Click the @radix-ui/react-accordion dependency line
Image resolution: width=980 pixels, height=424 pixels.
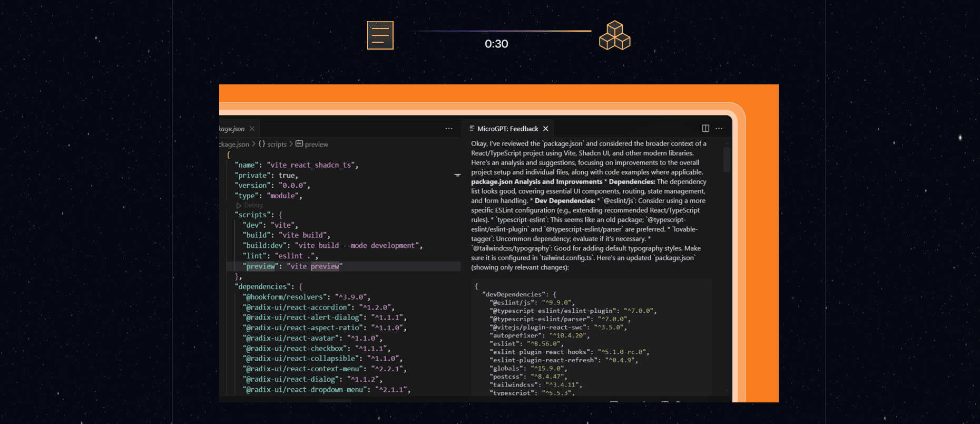tap(318, 307)
